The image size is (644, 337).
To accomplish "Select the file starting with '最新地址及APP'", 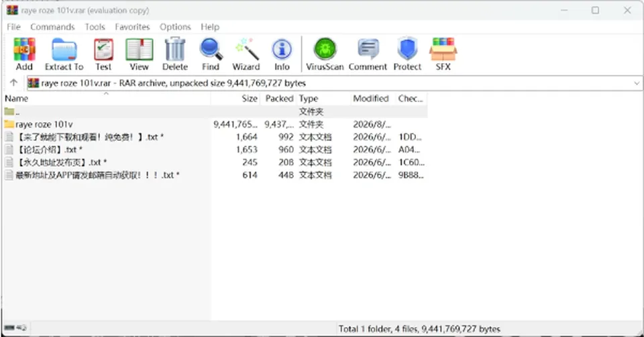I will [x=215, y=175].
